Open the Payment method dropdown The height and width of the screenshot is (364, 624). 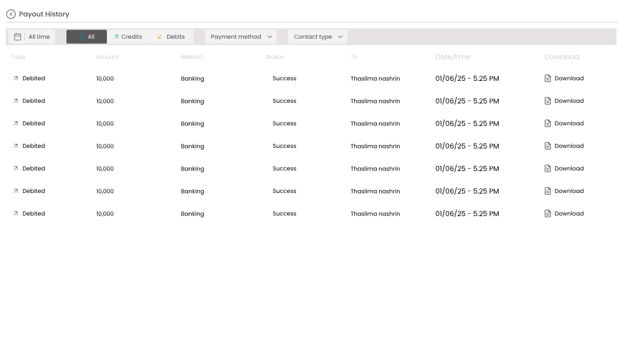(x=241, y=37)
